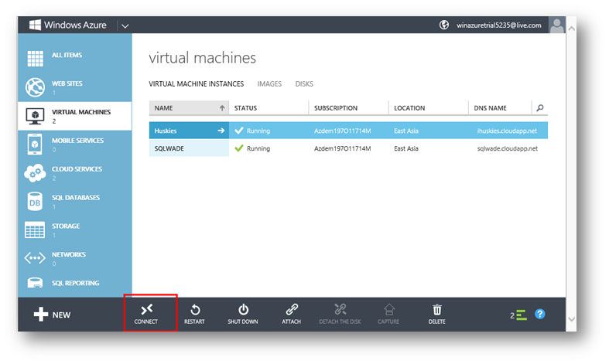The height and width of the screenshot is (364, 609).
Task: Click SQLWADE row East Asia location
Action: click(x=405, y=148)
